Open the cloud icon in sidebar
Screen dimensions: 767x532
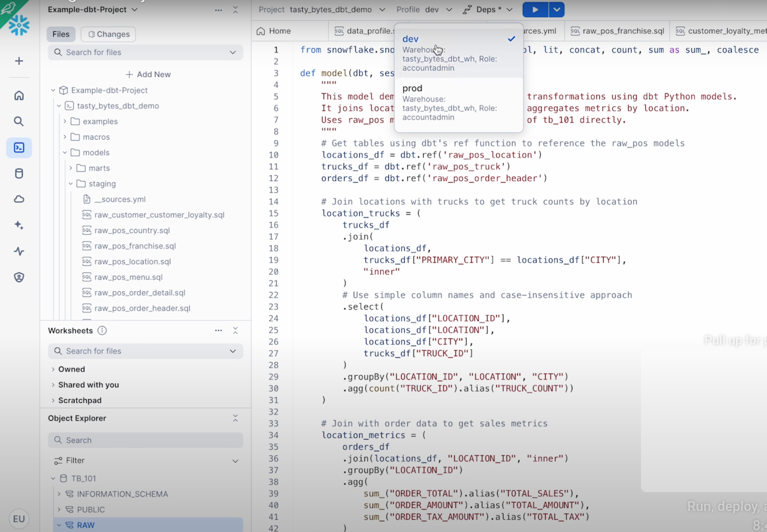19,199
